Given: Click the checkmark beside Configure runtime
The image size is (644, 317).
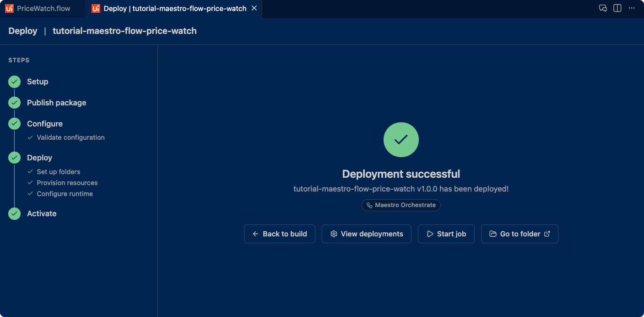Looking at the screenshot, I should tap(30, 194).
